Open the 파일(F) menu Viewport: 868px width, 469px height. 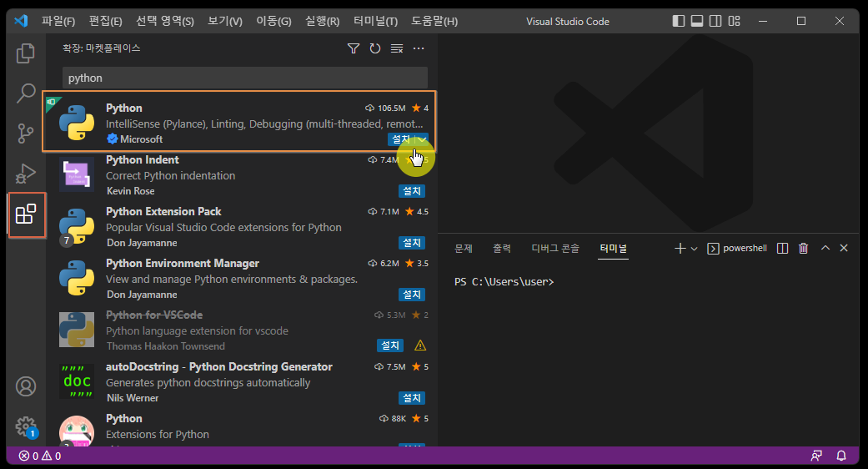click(58, 22)
